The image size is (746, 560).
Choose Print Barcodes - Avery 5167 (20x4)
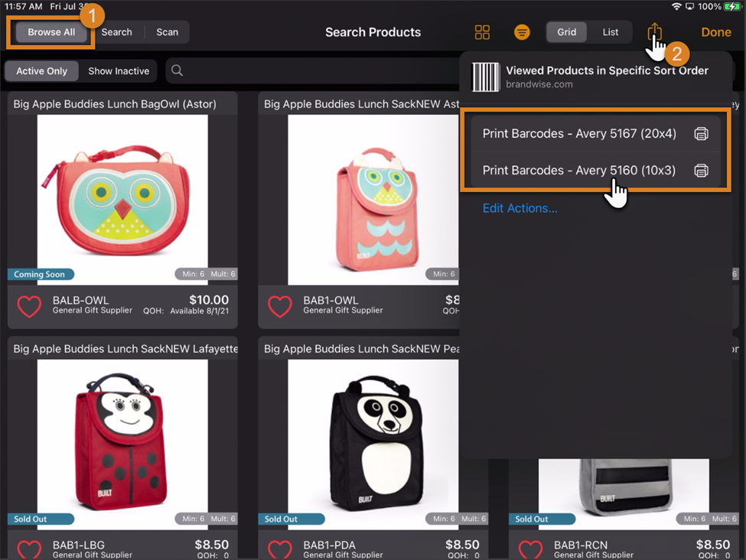(596, 134)
